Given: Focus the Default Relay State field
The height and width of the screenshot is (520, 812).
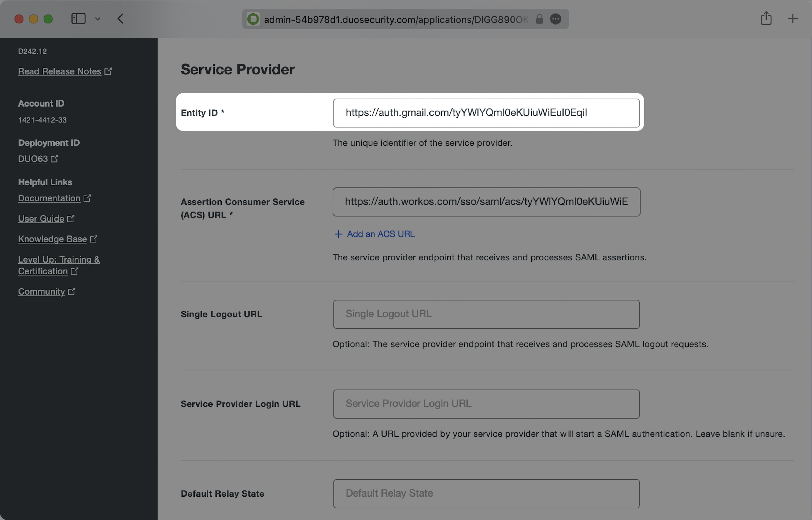Looking at the screenshot, I should click(486, 493).
